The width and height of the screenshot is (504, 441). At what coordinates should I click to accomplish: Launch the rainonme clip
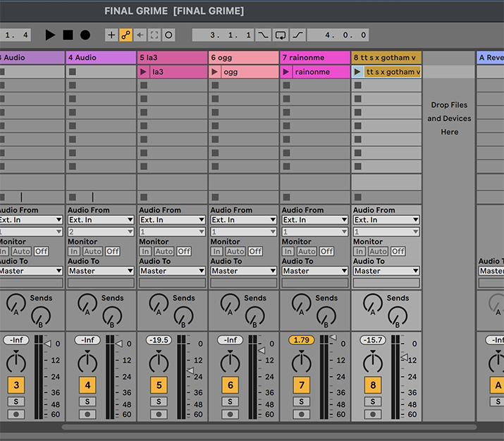[x=285, y=72]
